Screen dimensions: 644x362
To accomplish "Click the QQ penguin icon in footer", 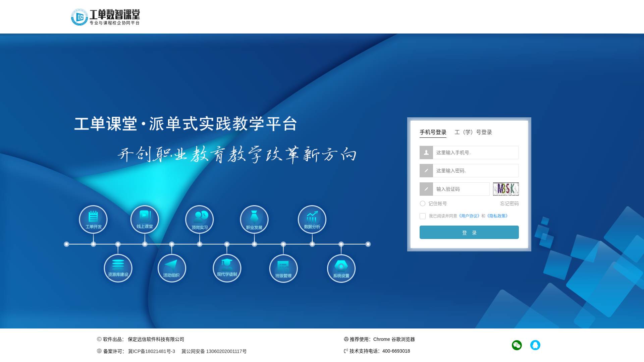I will click(535, 345).
